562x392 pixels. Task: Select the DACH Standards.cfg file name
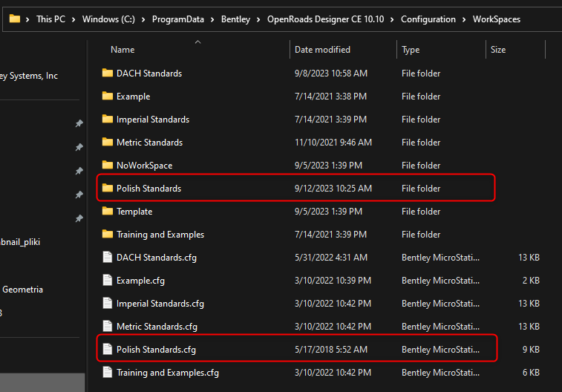pos(156,258)
